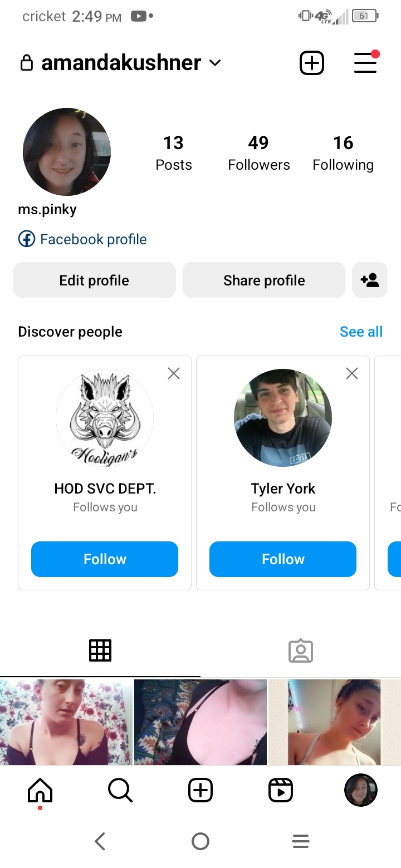Follow HOD SVC DEPT.
This screenshot has width=401, height=868.
(x=105, y=559)
